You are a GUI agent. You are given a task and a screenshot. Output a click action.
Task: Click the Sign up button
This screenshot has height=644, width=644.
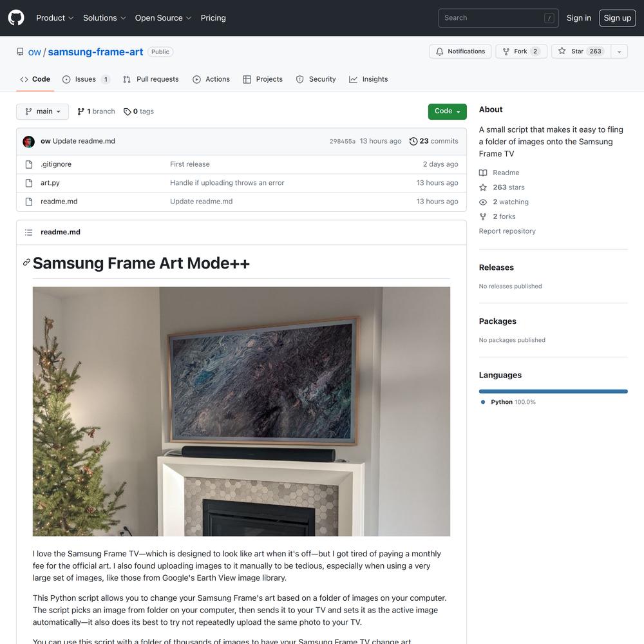click(x=618, y=18)
